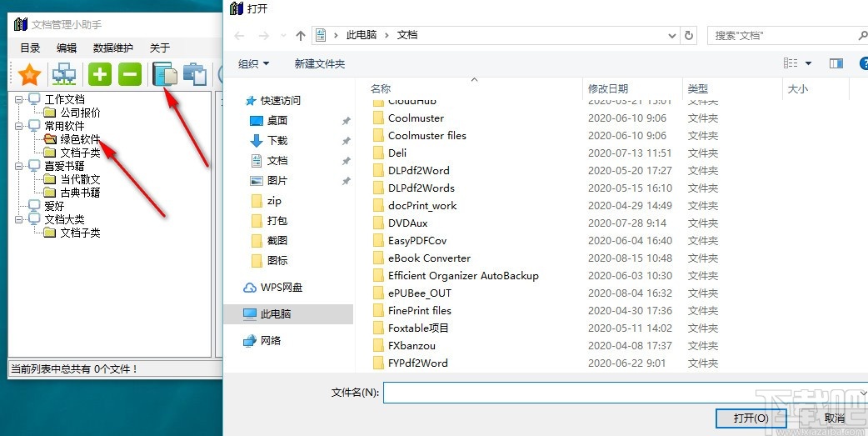Open the 编辑 menu
The image size is (868, 436).
pyautogui.click(x=67, y=48)
